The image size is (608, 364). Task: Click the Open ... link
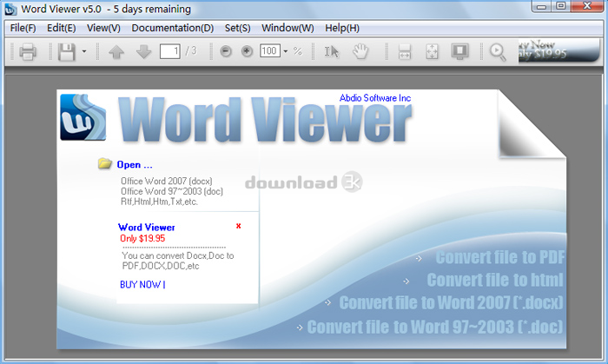[x=135, y=165]
